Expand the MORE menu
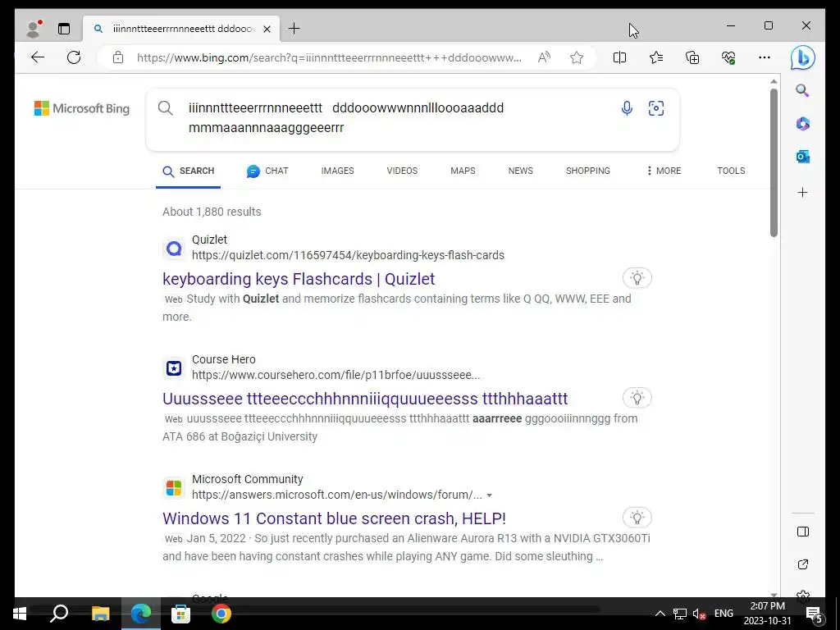840x630 pixels. [x=664, y=171]
